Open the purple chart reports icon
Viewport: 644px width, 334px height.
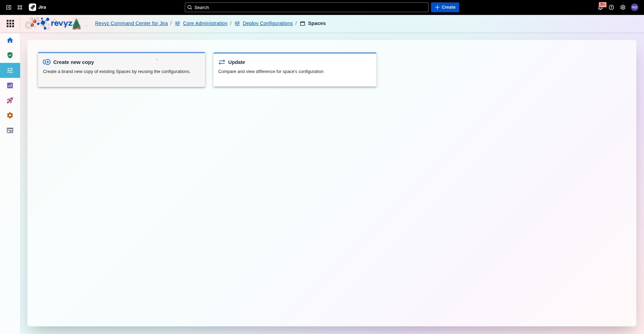pos(10,85)
